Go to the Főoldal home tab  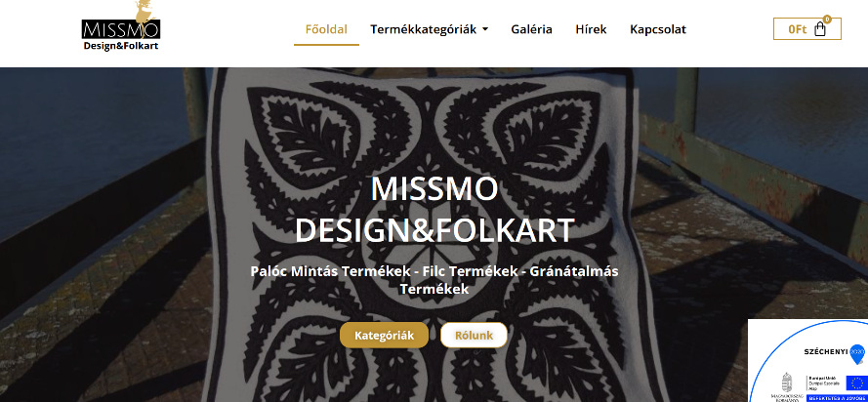point(327,29)
